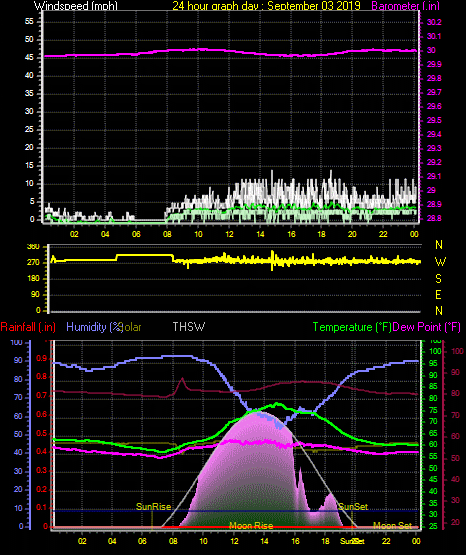Click the Rainfall (in) legend label
The width and height of the screenshot is (466, 555).
tap(28, 327)
